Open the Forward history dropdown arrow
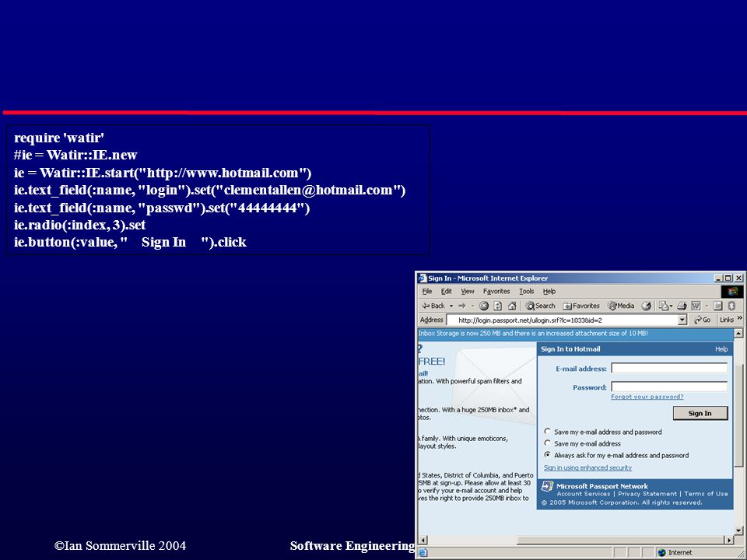This screenshot has height=560, width=747. coord(472,306)
